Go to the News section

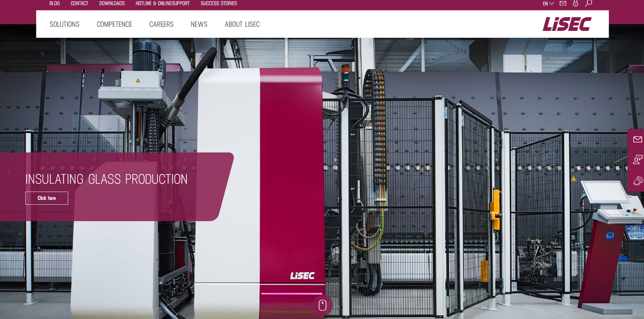[x=199, y=24]
